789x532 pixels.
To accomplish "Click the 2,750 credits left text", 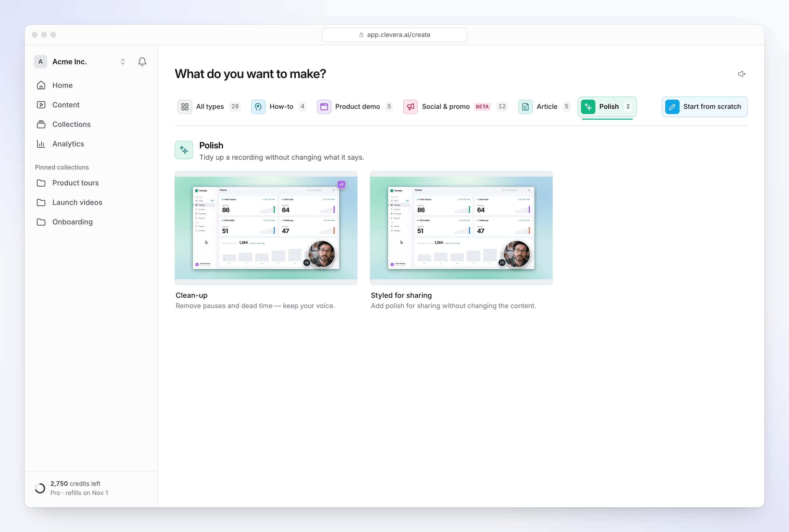I will tap(75, 483).
